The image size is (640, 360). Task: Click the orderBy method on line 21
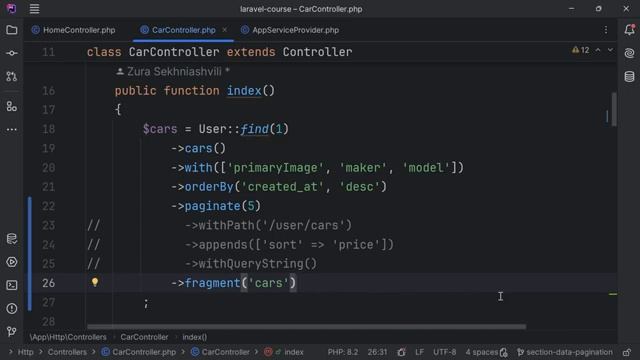click(x=209, y=187)
